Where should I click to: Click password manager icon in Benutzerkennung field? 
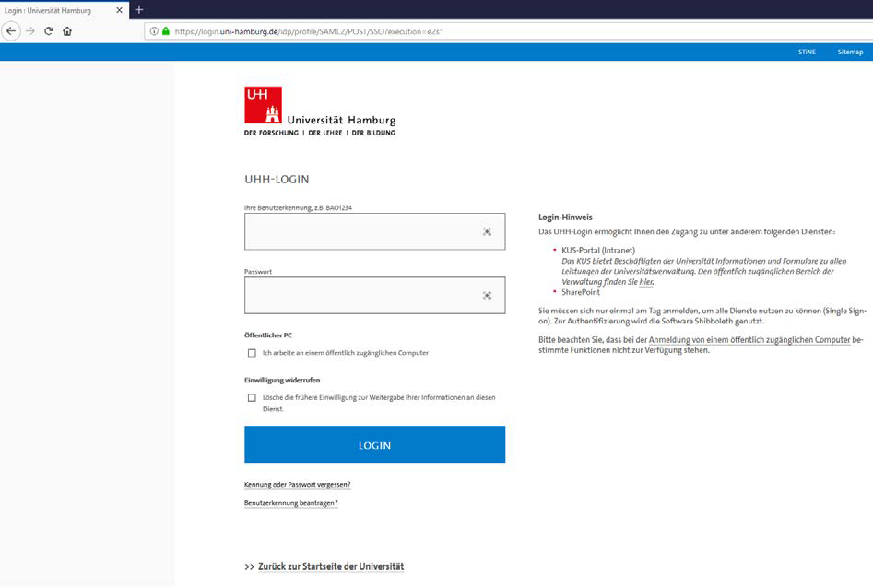click(487, 231)
